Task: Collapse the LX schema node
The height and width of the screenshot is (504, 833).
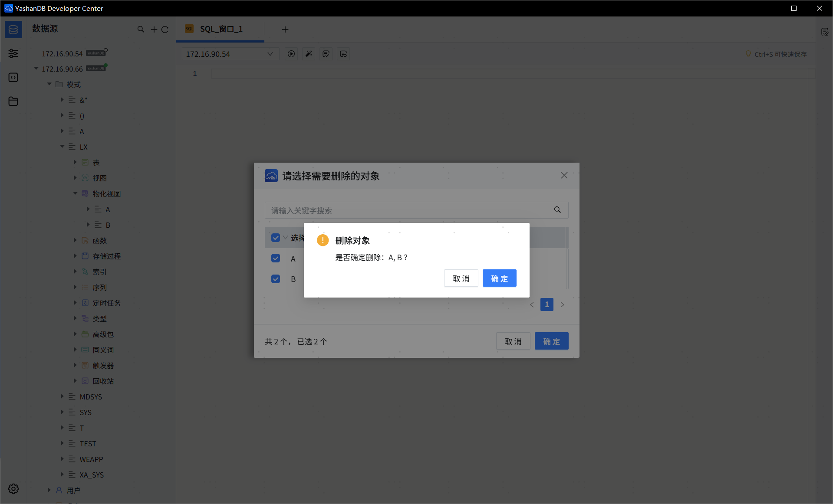Action: click(63, 147)
